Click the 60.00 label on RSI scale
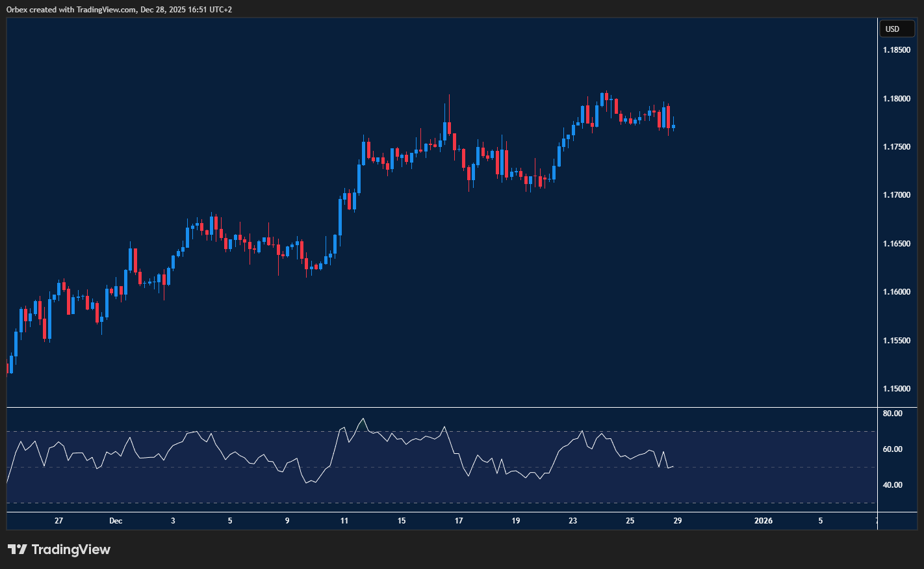 click(892, 449)
